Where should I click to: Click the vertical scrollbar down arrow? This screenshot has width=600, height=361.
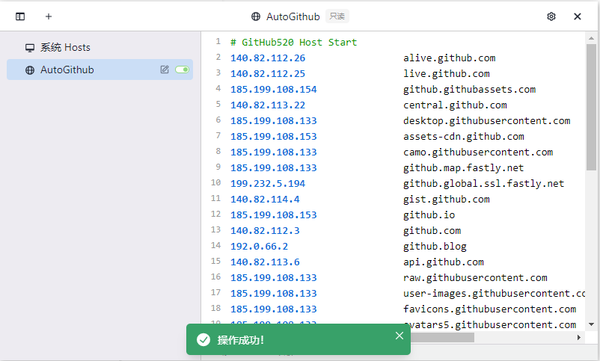591,324
